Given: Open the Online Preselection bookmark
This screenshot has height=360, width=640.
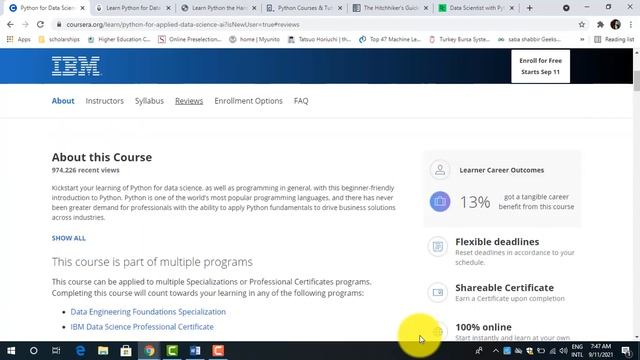Looking at the screenshot, I should coord(190,39).
